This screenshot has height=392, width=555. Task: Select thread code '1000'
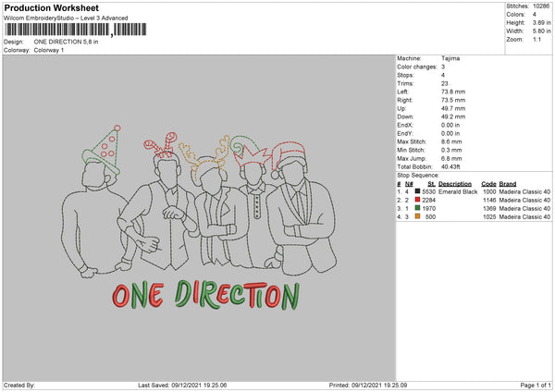pos(489,191)
